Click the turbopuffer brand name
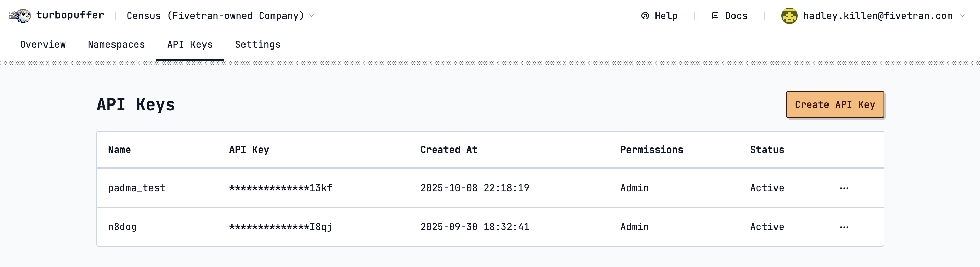Viewport: 980px width, 267px height. [x=70, y=15]
